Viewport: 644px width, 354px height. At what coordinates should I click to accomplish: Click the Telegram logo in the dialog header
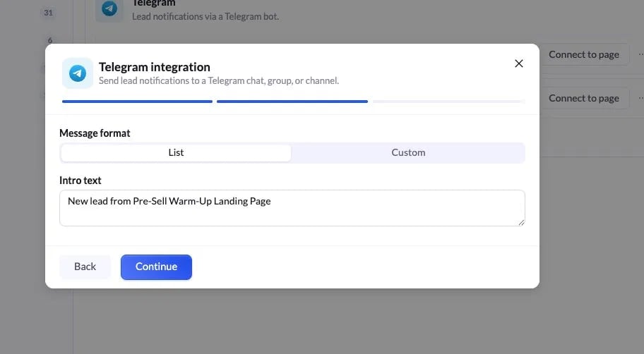point(78,73)
